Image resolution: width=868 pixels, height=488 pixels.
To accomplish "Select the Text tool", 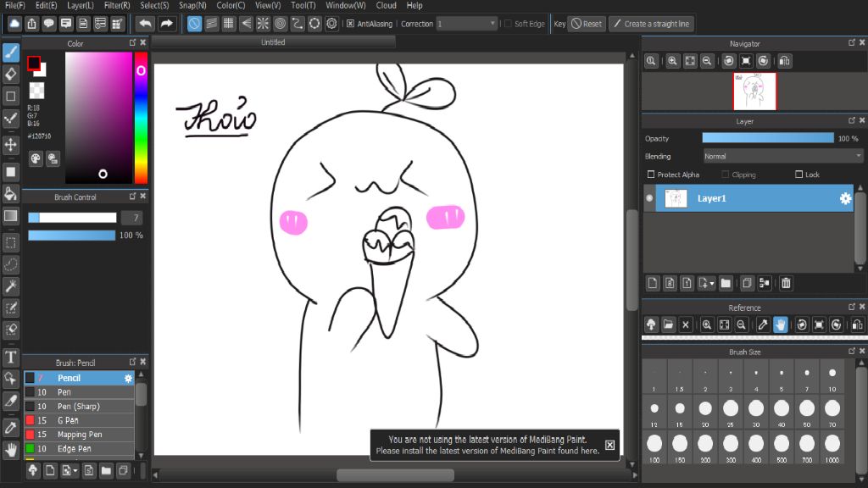I will [x=10, y=357].
